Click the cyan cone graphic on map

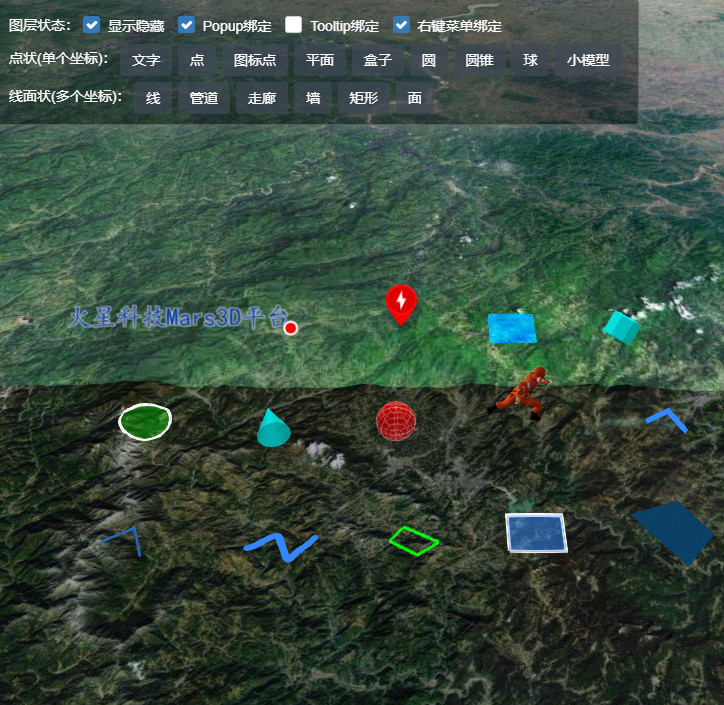click(272, 430)
